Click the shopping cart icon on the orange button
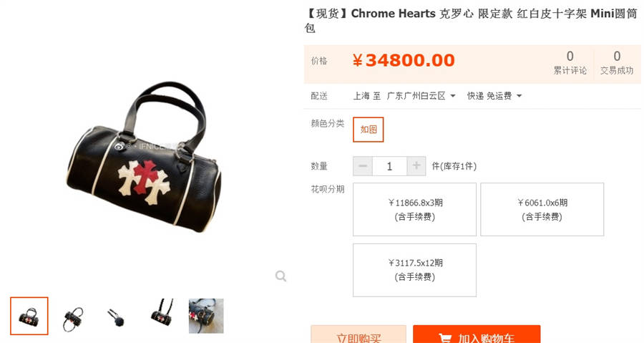The height and width of the screenshot is (343, 644). pos(445,339)
